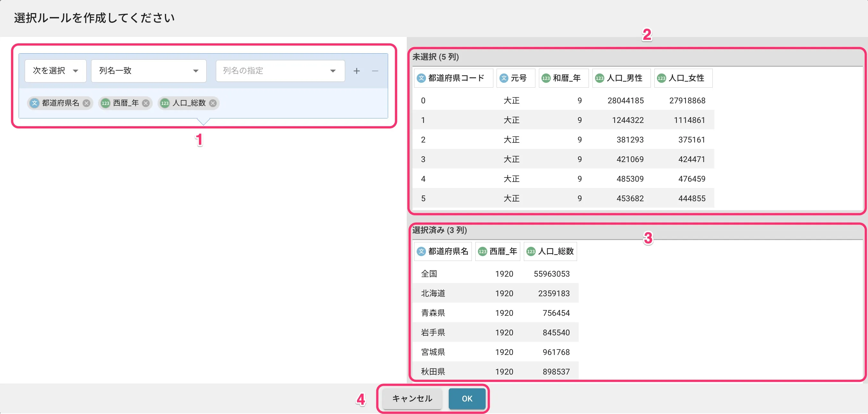The width and height of the screenshot is (868, 414).
Task: Click numeric type icon in 人口_女性 header
Action: tap(661, 78)
